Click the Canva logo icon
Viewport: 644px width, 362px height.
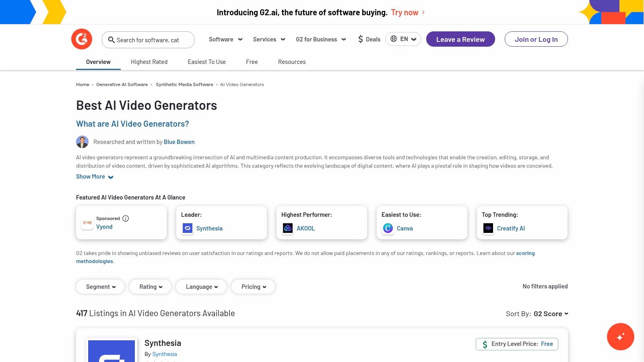pyautogui.click(x=388, y=228)
